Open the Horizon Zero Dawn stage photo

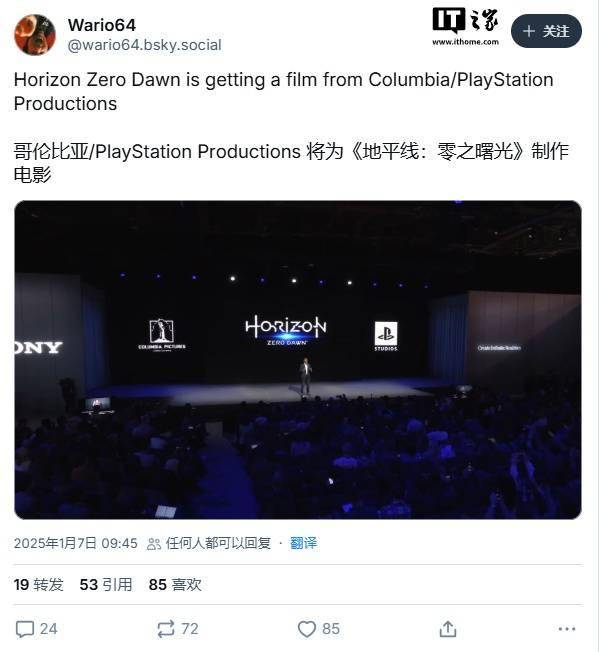(298, 360)
